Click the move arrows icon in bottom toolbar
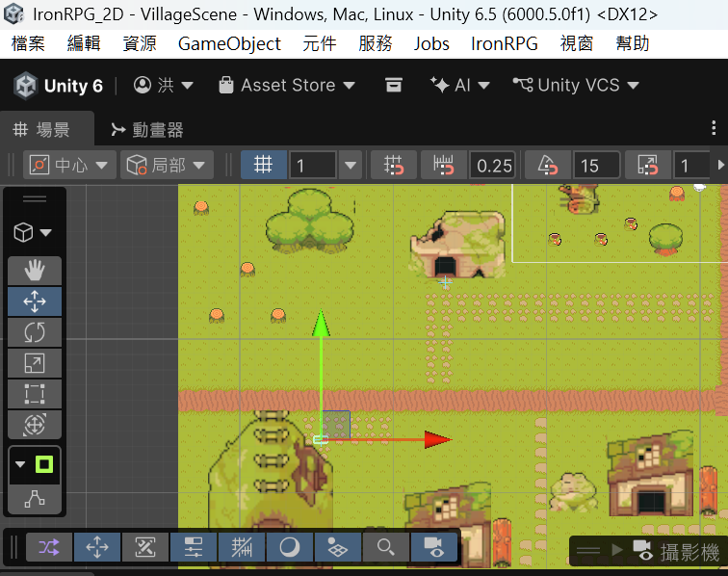 (x=97, y=547)
